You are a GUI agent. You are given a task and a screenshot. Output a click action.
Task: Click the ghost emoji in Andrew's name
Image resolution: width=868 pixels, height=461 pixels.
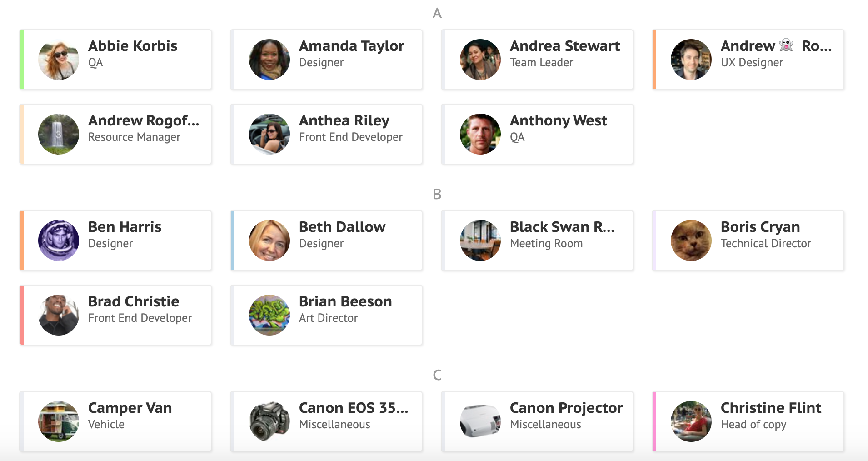786,45
